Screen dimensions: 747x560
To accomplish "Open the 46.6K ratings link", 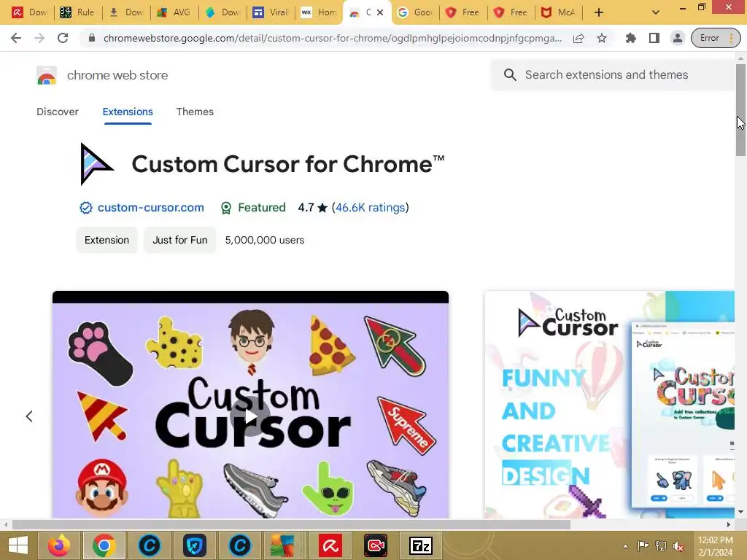I will (x=371, y=208).
